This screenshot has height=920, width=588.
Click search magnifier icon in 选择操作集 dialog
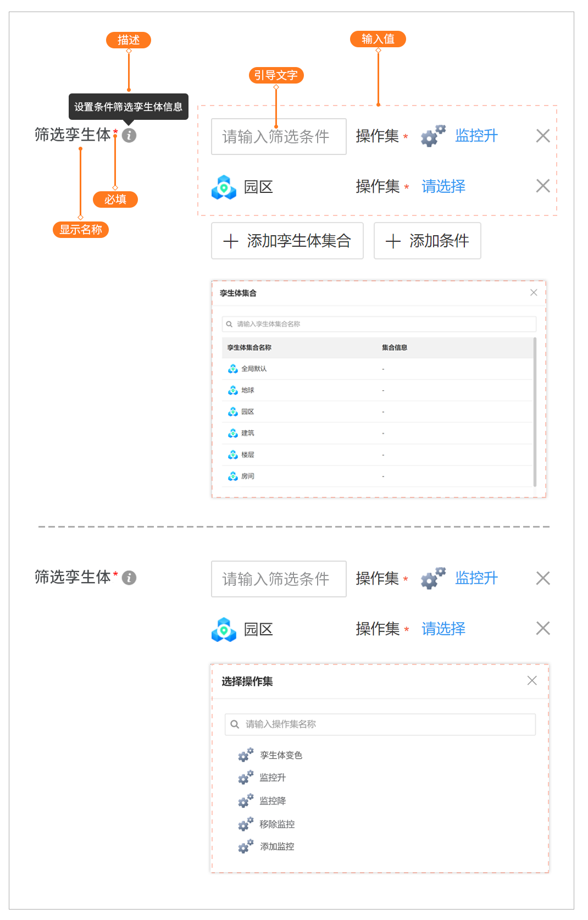click(235, 724)
